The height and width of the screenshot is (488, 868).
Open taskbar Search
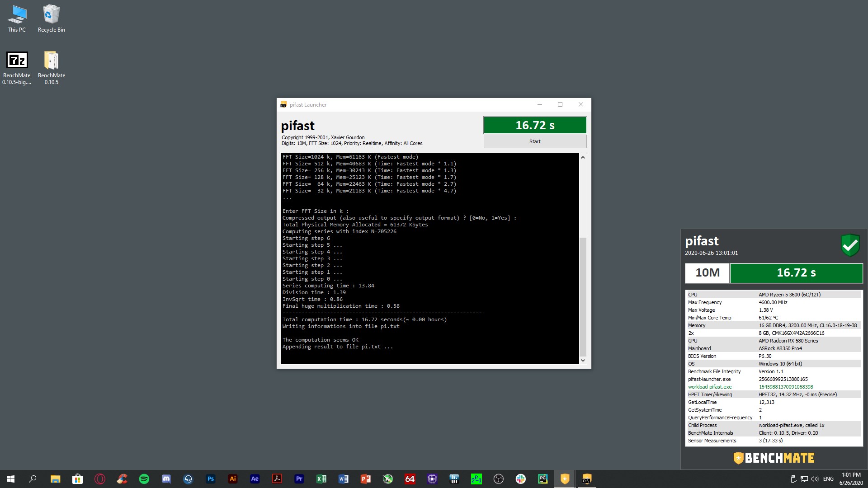click(33, 479)
